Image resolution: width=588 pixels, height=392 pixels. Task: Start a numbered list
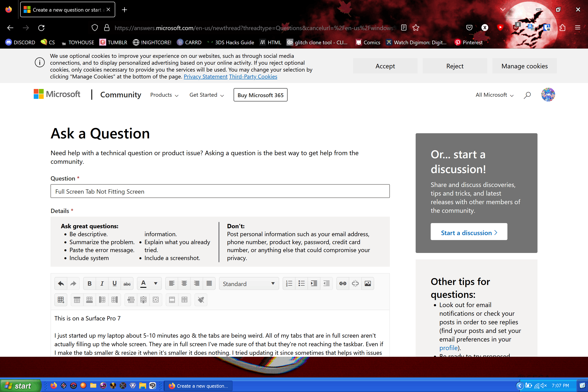click(x=289, y=283)
